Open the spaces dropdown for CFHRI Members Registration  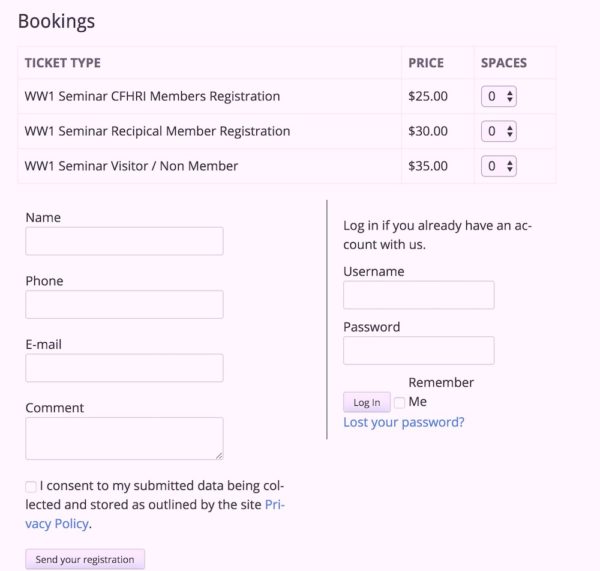(x=498, y=97)
